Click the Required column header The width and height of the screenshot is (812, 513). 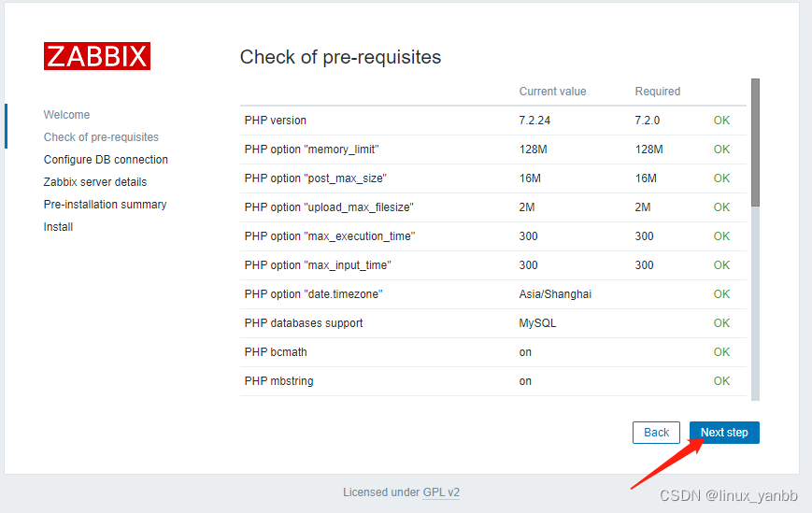click(x=658, y=92)
